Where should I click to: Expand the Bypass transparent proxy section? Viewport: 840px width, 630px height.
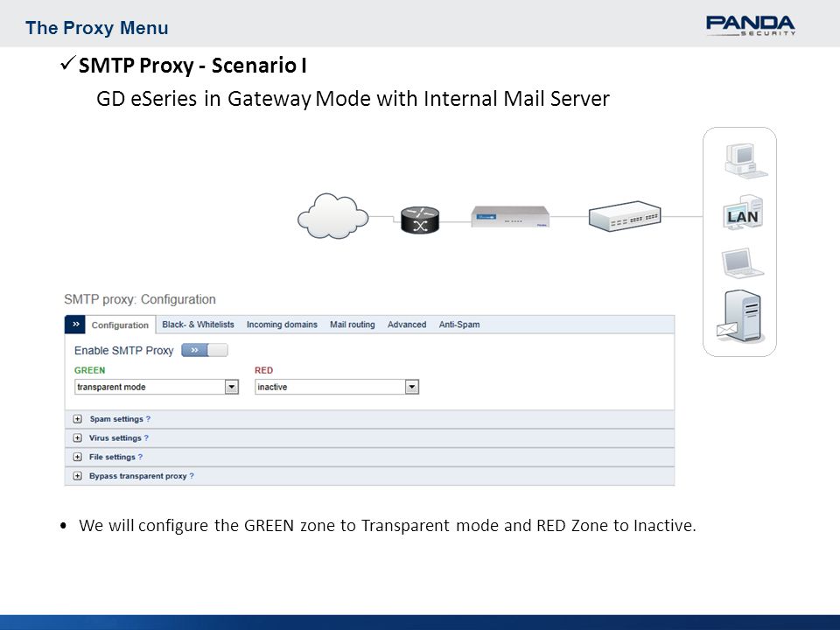click(77, 476)
